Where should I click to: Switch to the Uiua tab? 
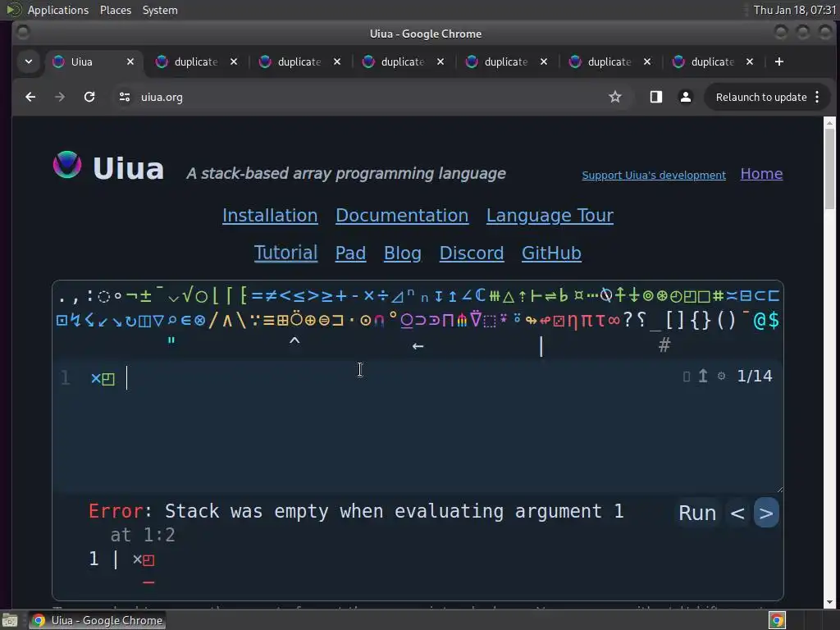point(94,62)
